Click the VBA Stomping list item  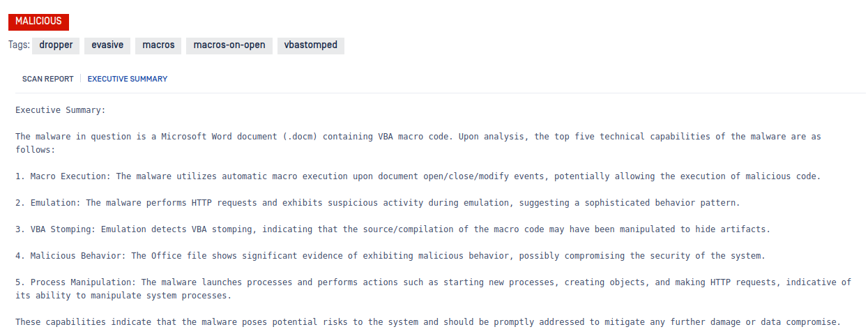point(393,229)
